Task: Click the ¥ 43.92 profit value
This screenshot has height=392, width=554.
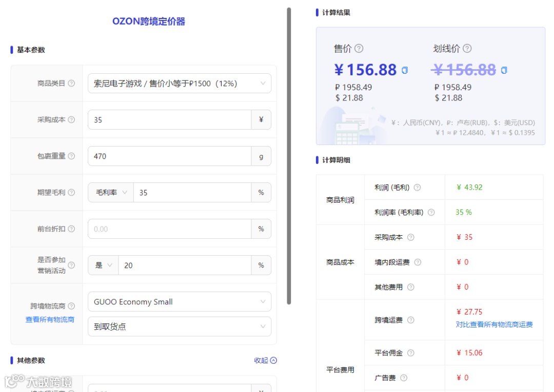Action: [x=469, y=188]
